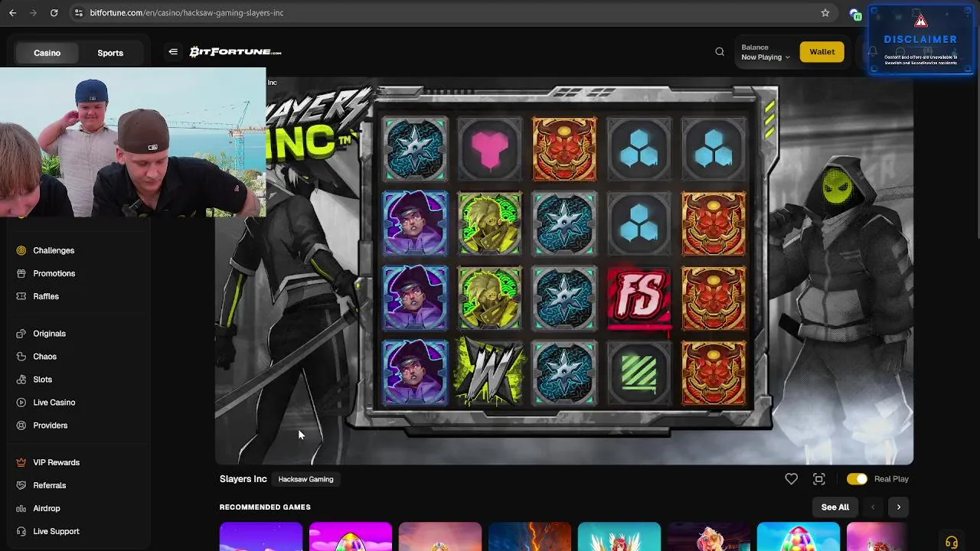Expand the Balance Now Playing dropdown
This screenshot has width=980, height=551.
[x=765, y=52]
